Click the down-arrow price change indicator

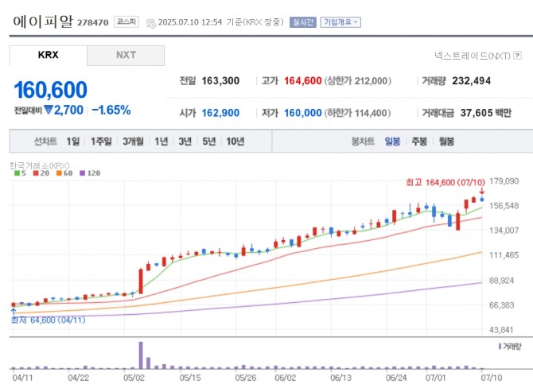pos(48,111)
